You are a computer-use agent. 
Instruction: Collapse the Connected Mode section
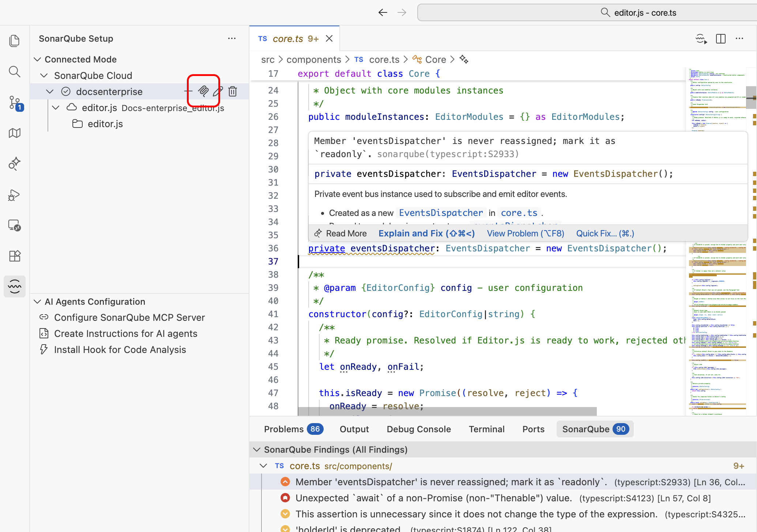pos(38,59)
